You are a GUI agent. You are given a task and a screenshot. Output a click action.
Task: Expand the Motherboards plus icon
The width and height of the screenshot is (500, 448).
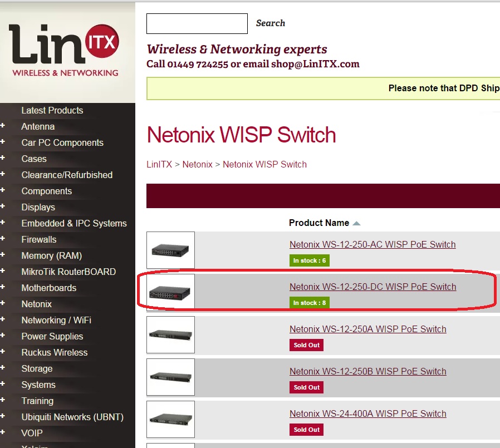pyautogui.click(x=3, y=287)
